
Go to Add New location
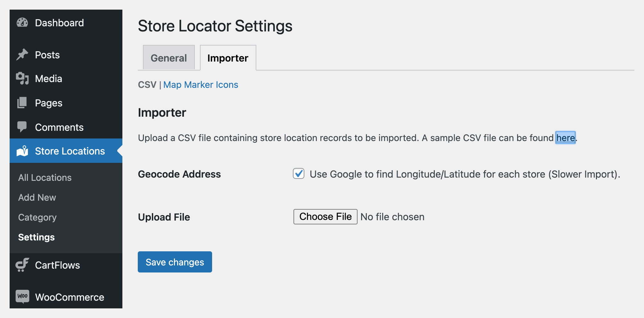[x=37, y=197]
